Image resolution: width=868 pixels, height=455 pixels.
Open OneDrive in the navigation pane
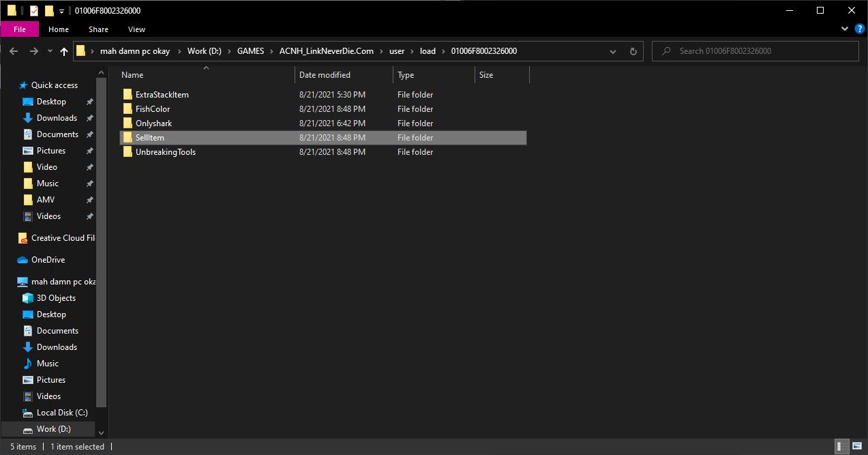click(48, 260)
